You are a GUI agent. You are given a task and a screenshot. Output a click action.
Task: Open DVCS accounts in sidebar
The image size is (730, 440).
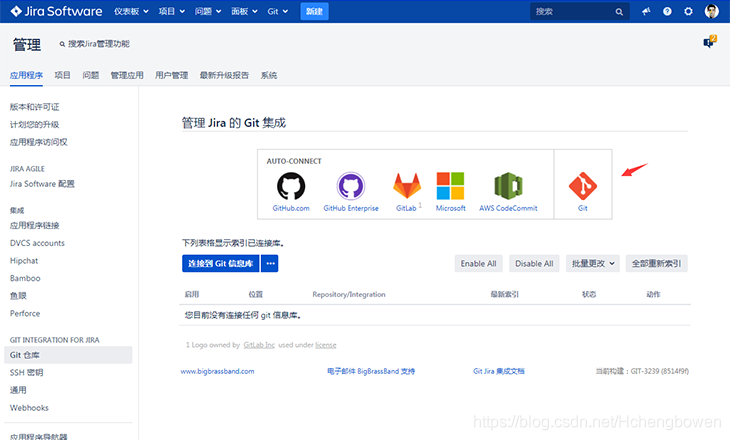point(37,243)
